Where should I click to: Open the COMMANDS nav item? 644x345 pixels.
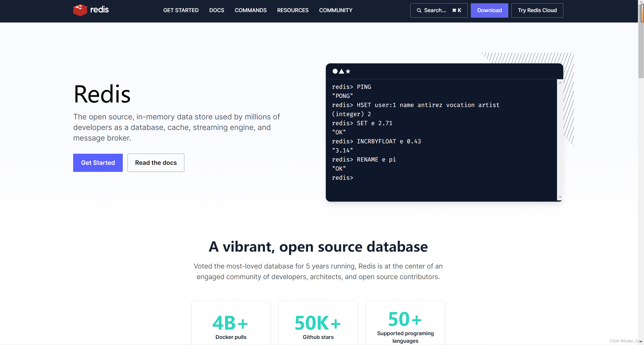(x=251, y=10)
